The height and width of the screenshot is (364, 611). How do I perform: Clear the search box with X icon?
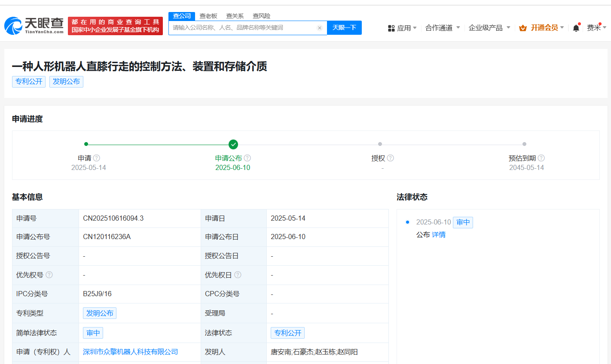click(x=320, y=28)
